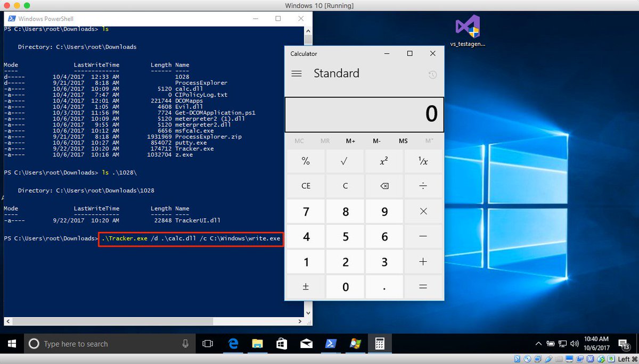This screenshot has width=639, height=364.
Task: Click the minus key in Calculator
Action: coord(423,237)
